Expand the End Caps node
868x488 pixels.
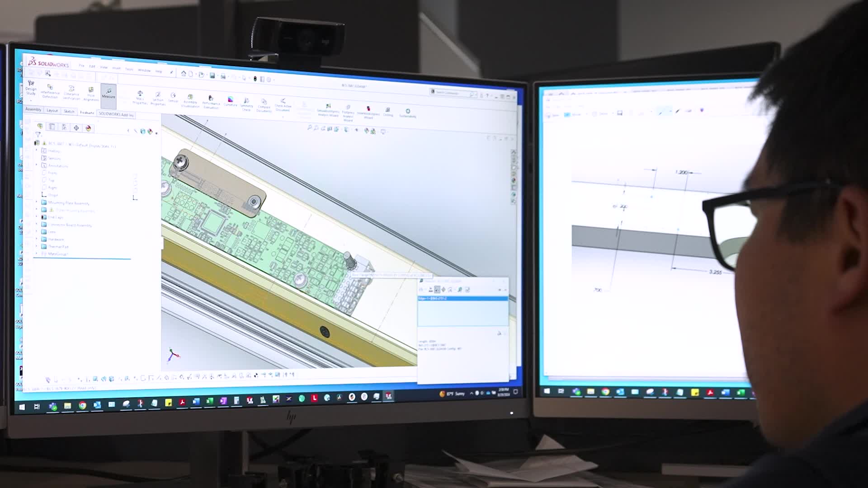coord(37,217)
